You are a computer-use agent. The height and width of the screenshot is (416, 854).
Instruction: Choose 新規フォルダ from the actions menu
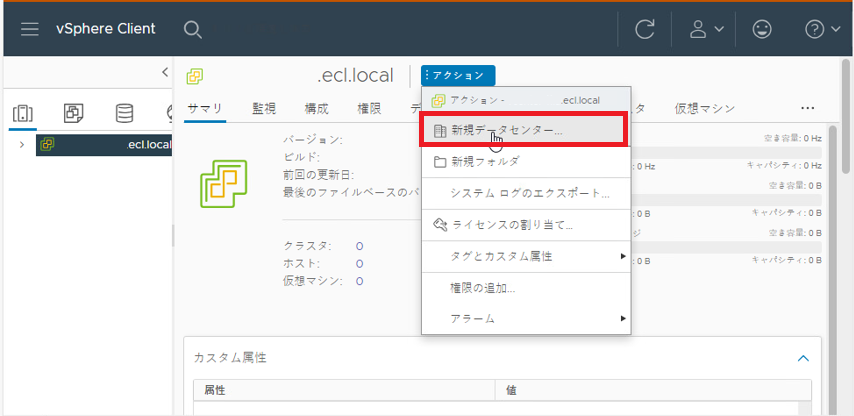[484, 161]
